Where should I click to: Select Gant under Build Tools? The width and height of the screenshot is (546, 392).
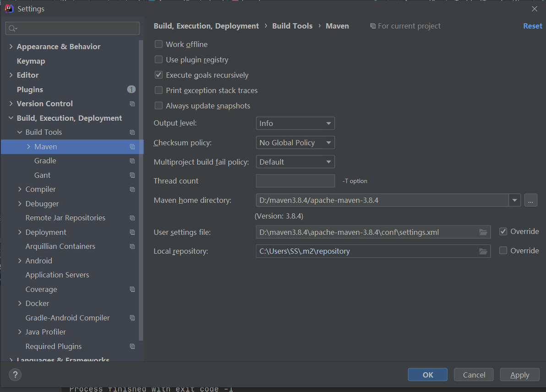coord(42,175)
